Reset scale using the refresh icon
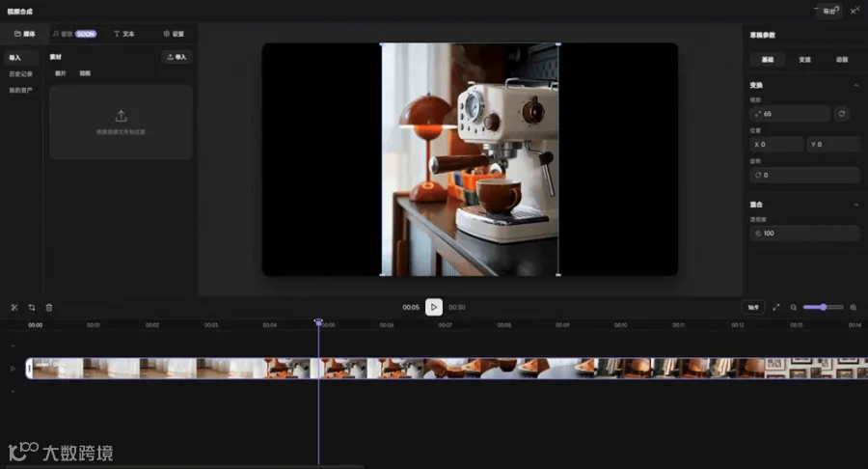868x469 pixels. coord(842,114)
